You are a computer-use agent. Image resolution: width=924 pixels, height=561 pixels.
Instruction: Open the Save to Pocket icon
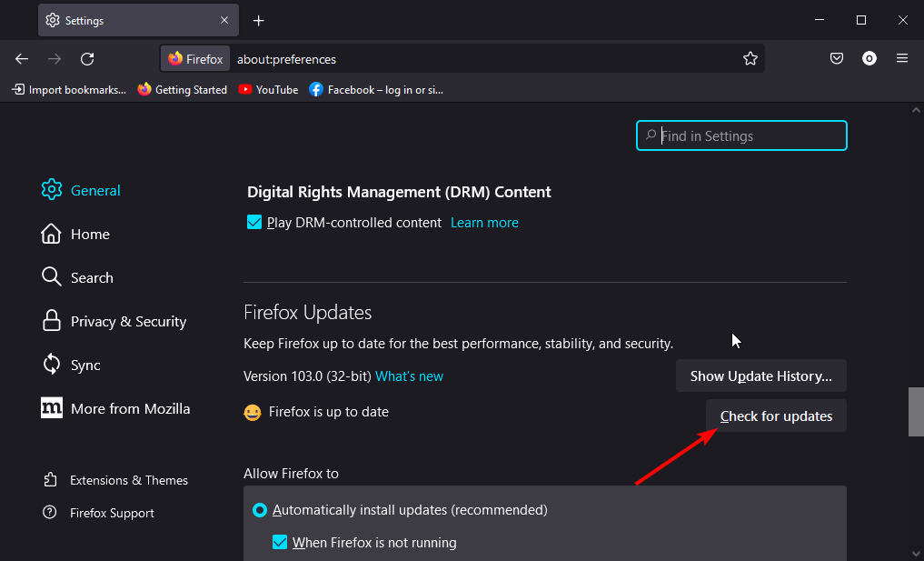(x=837, y=59)
